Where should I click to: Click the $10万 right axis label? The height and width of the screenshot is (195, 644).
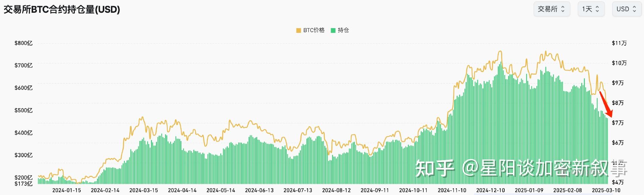(619, 63)
